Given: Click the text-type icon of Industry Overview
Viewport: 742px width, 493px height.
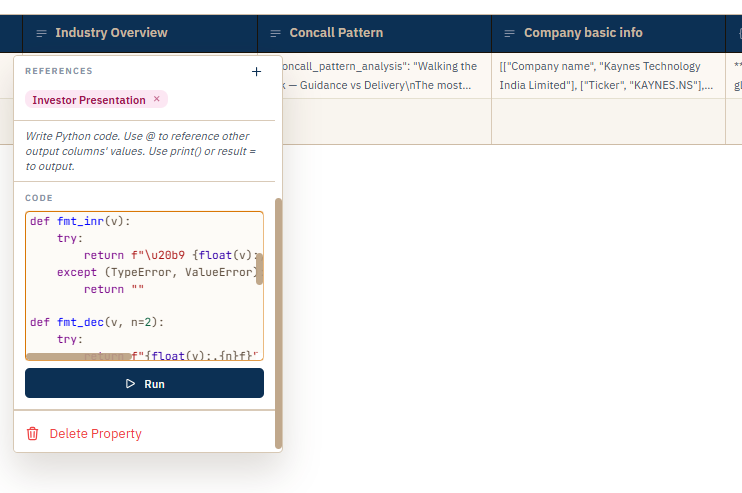Looking at the screenshot, I should pos(42,33).
